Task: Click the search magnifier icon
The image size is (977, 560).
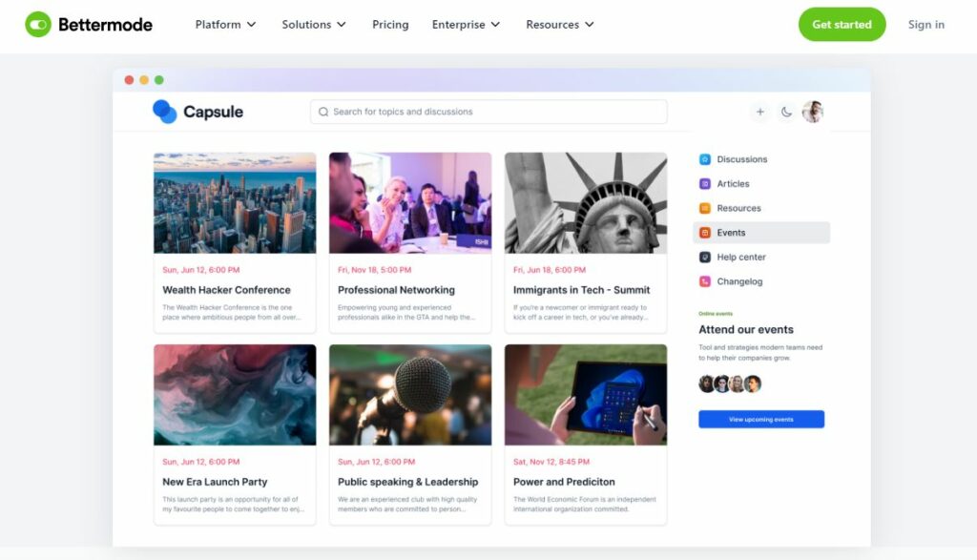Action: point(323,112)
